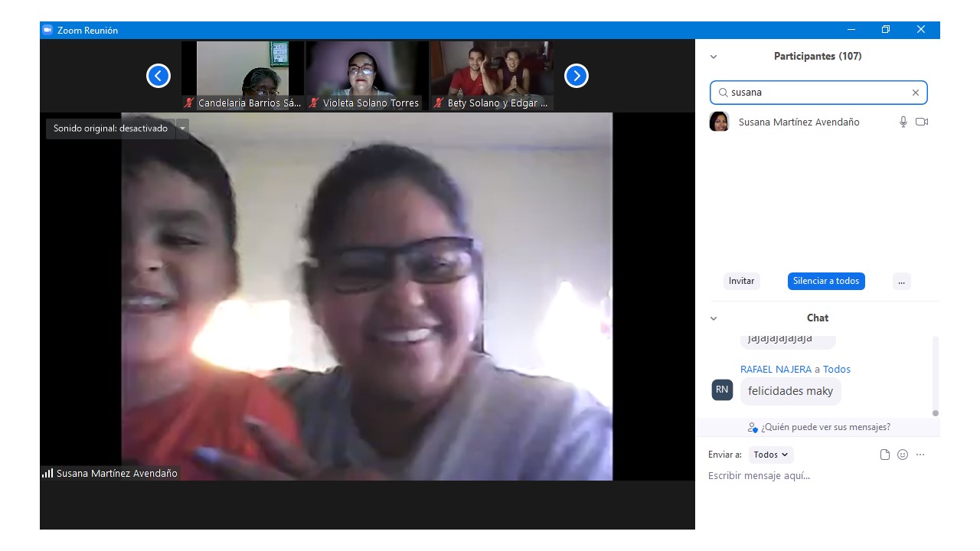Click the attach file icon in chat
The image size is (980, 551).
(x=885, y=455)
